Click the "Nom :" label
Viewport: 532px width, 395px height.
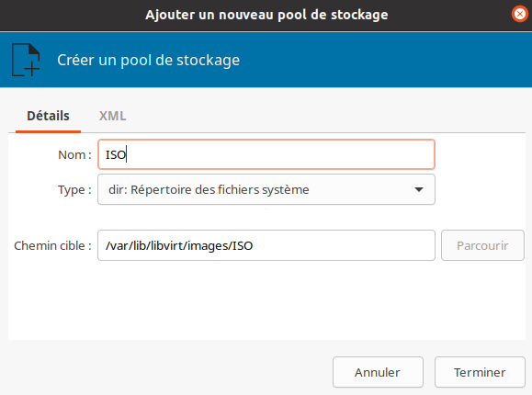coord(74,154)
